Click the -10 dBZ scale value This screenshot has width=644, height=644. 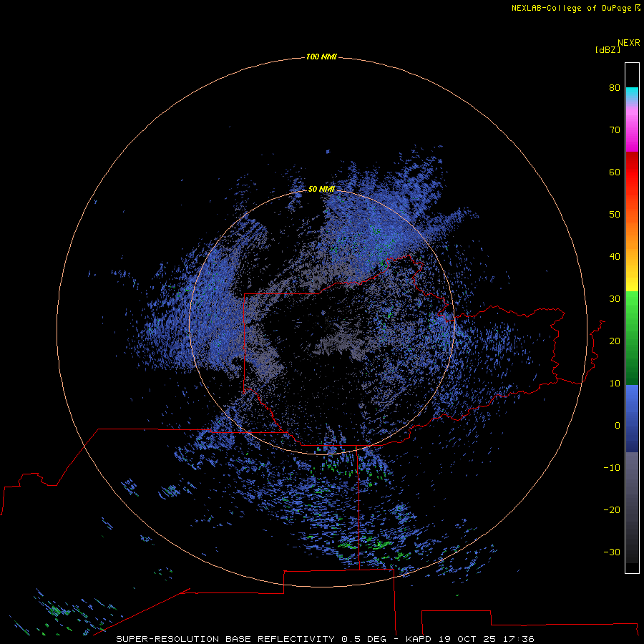click(612, 468)
